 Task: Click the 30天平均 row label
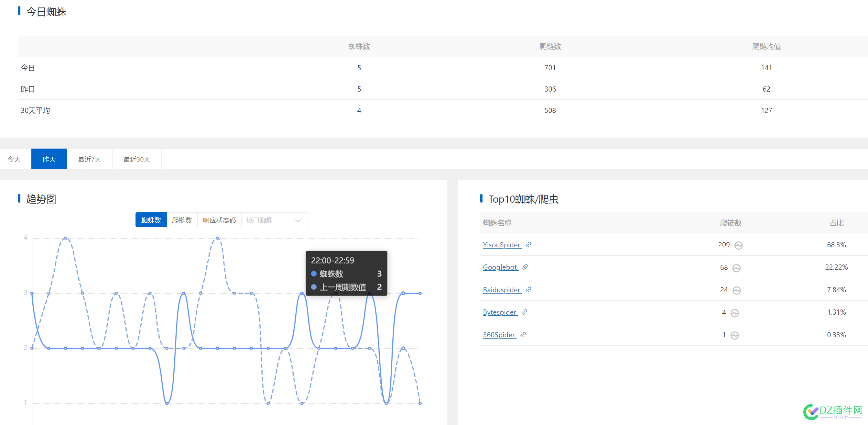pos(35,110)
